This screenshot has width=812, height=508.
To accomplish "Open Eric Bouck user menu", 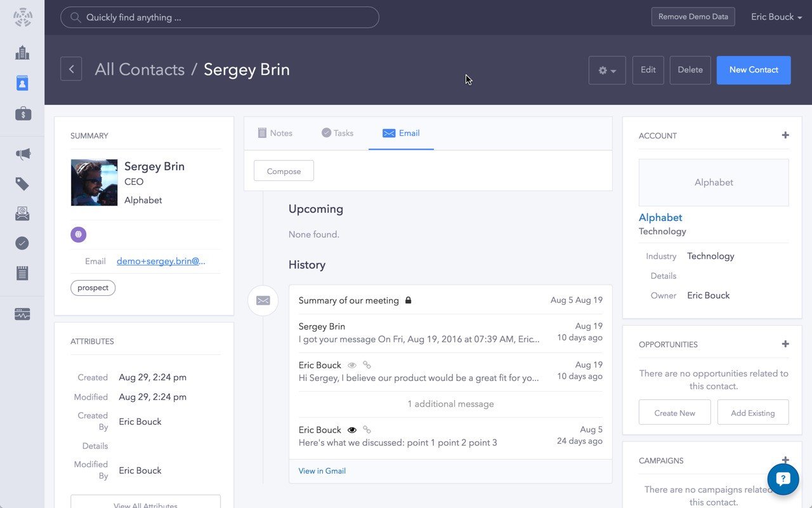I will click(x=776, y=17).
